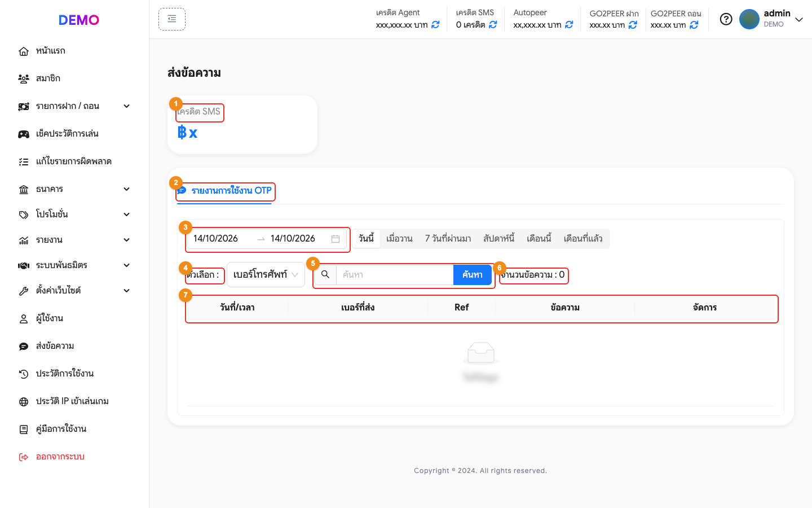This screenshot has width=812, height=508.
Task: Click the home icon beside หน้าแรก
Action: (24, 51)
